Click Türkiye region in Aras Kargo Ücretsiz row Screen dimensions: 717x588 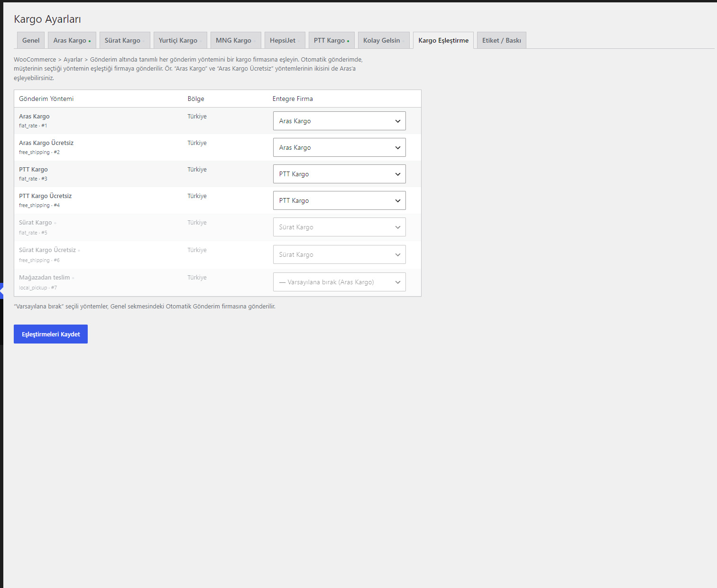(197, 143)
